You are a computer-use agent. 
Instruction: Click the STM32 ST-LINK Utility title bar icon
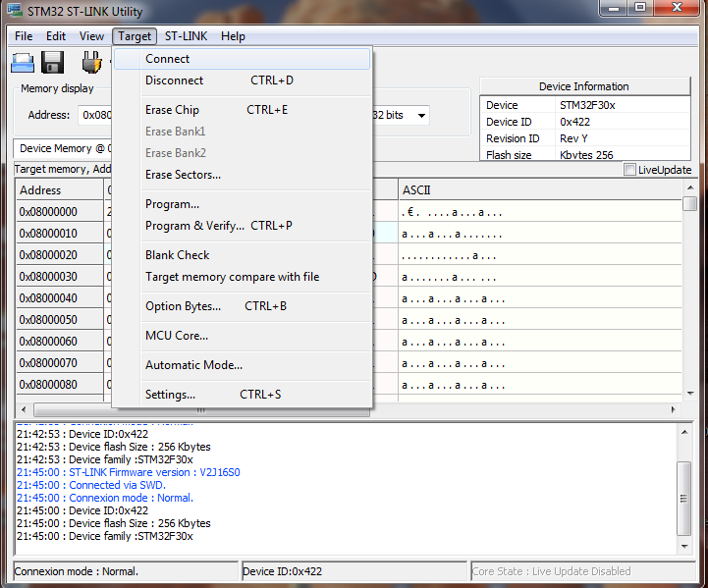pyautogui.click(x=15, y=11)
